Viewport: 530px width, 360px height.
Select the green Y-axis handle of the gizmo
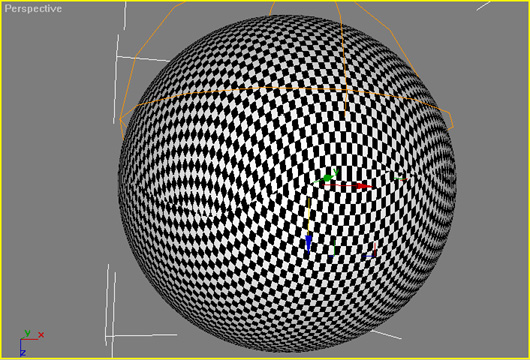(328, 177)
